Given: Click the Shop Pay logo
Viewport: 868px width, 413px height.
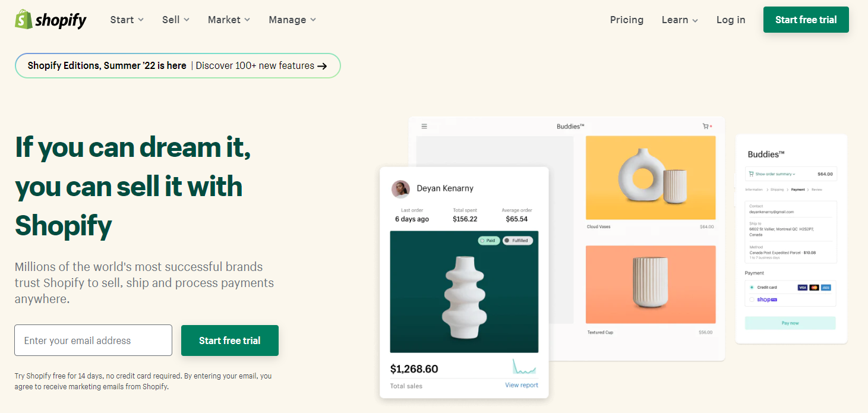Looking at the screenshot, I should pos(767,299).
